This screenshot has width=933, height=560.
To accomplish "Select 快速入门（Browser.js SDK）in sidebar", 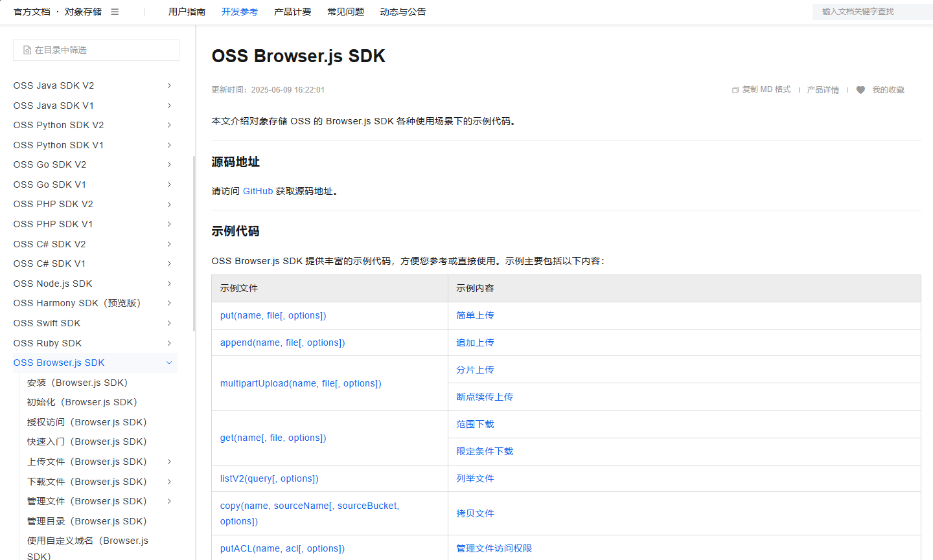I will point(87,442).
